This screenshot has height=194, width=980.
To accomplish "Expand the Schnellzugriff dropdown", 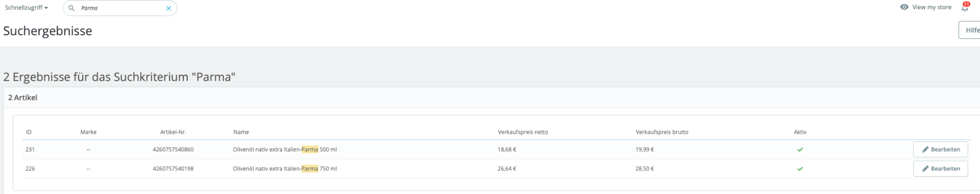I will [x=26, y=8].
